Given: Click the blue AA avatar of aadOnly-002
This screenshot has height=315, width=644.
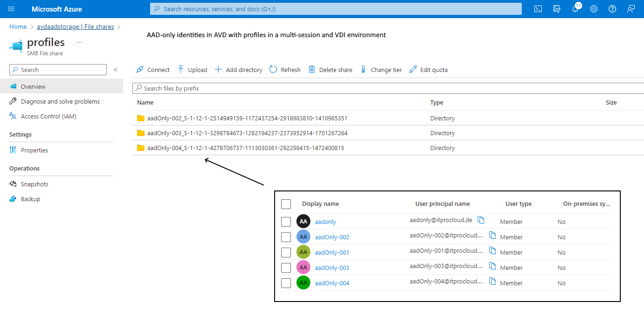Looking at the screenshot, I should (x=303, y=237).
